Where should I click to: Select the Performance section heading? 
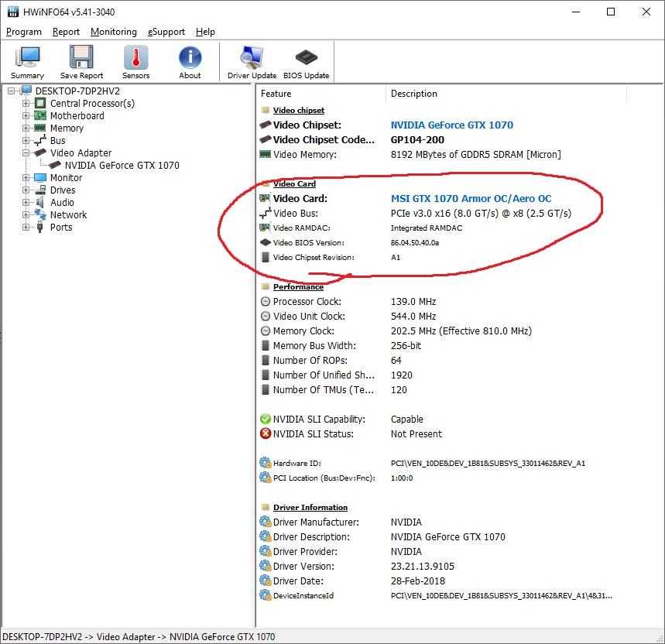[x=298, y=286]
